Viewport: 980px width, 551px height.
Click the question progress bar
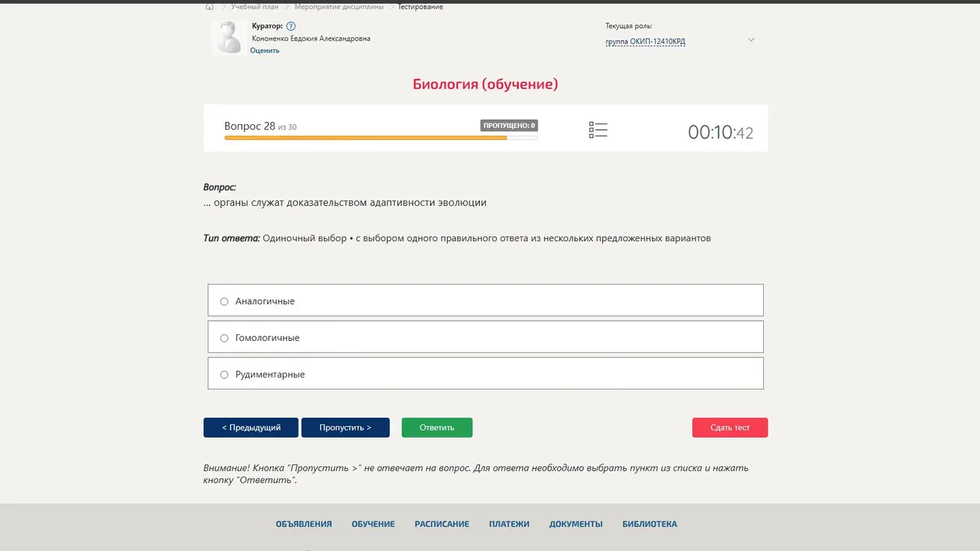[381, 137]
